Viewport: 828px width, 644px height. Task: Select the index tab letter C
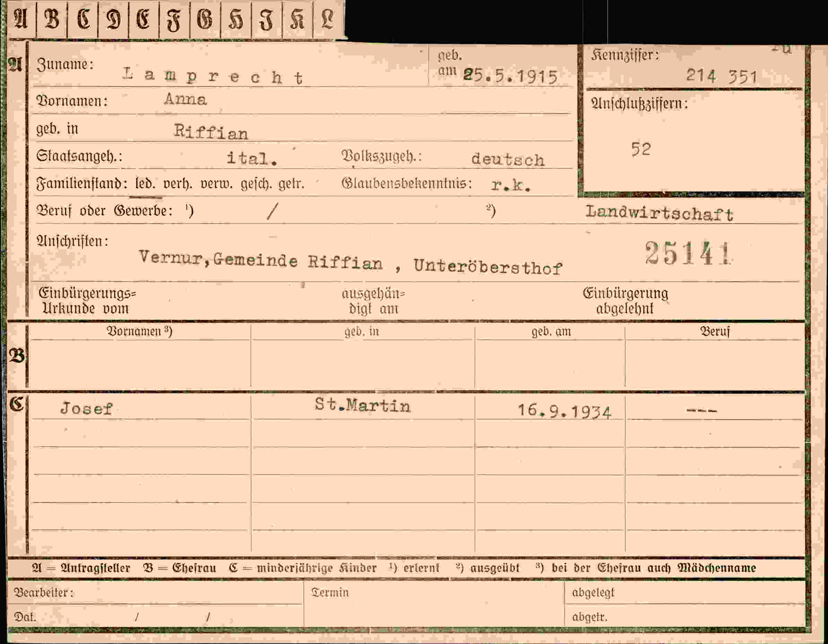83,19
